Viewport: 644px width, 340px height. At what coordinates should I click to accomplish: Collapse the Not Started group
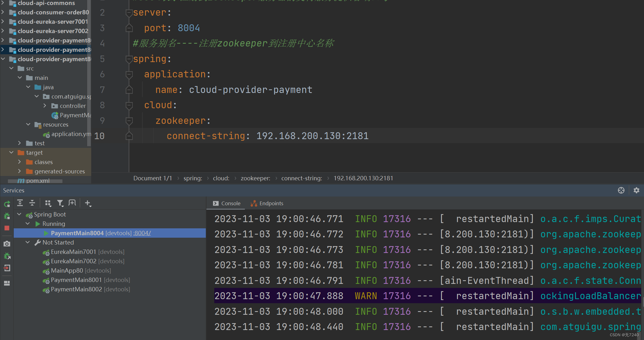coord(28,242)
